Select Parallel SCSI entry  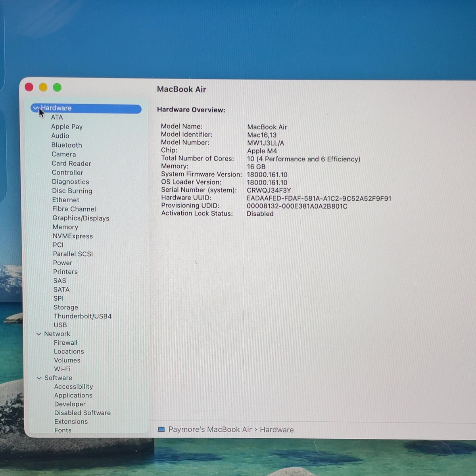(73, 254)
